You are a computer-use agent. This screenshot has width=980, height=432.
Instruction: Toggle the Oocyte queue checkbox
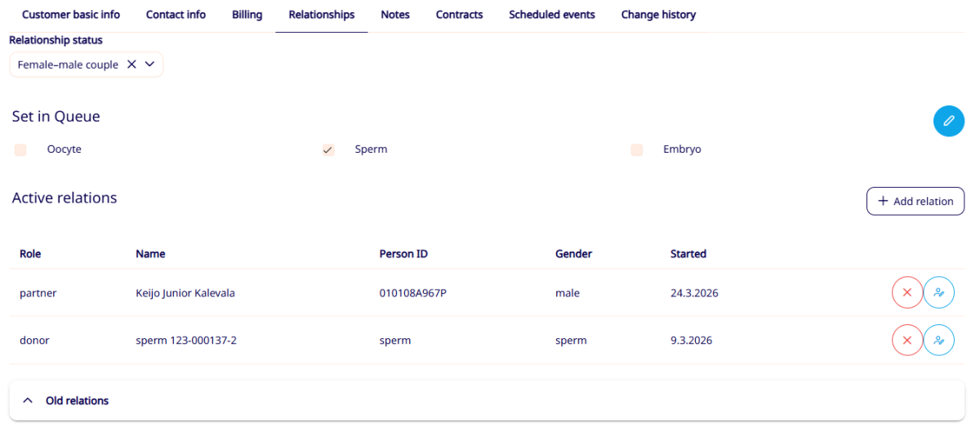click(x=20, y=149)
